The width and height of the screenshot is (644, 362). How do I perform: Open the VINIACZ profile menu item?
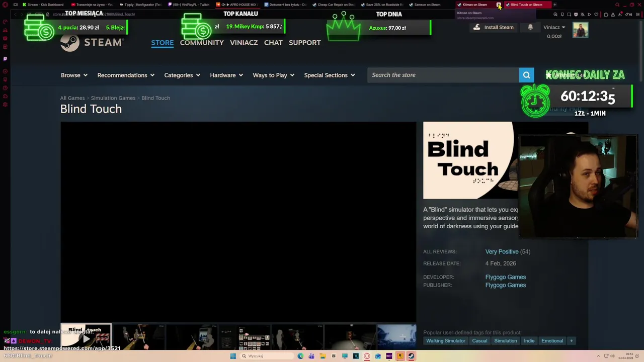[x=244, y=43]
